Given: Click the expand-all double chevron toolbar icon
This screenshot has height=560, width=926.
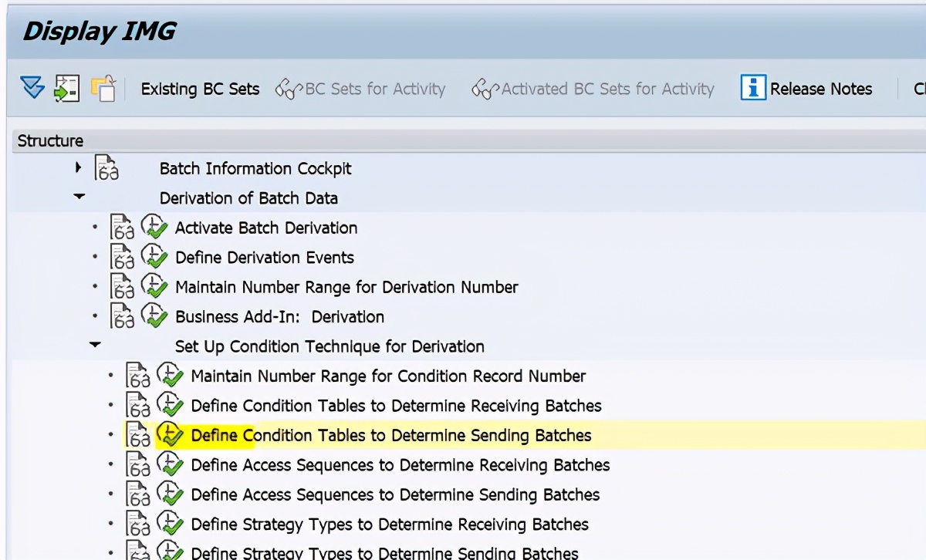Looking at the screenshot, I should 32,88.
